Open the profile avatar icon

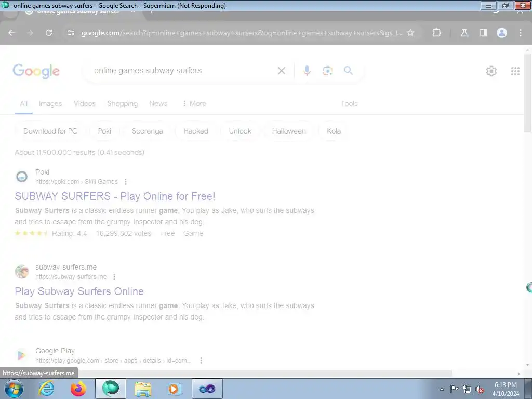[502, 33]
